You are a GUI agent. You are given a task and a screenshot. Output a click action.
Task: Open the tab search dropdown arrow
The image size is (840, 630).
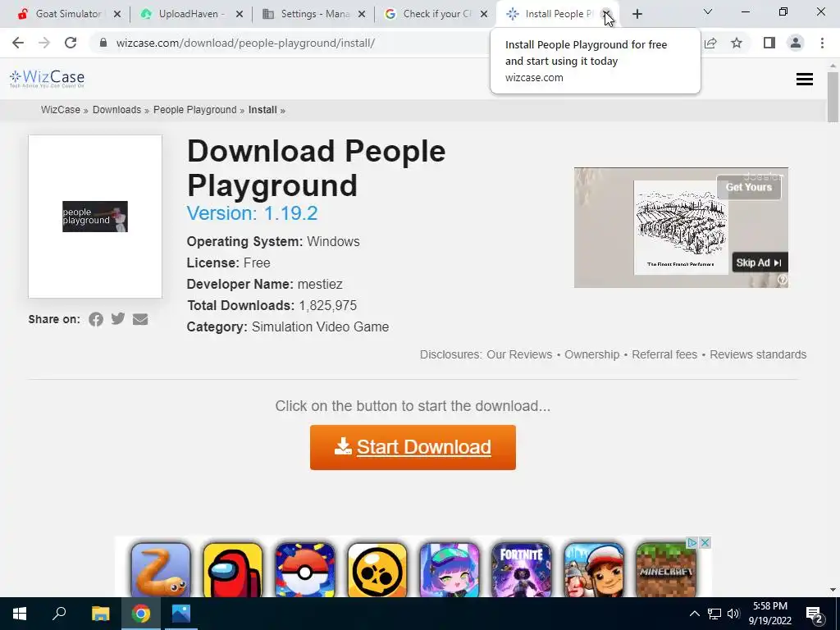tap(708, 11)
